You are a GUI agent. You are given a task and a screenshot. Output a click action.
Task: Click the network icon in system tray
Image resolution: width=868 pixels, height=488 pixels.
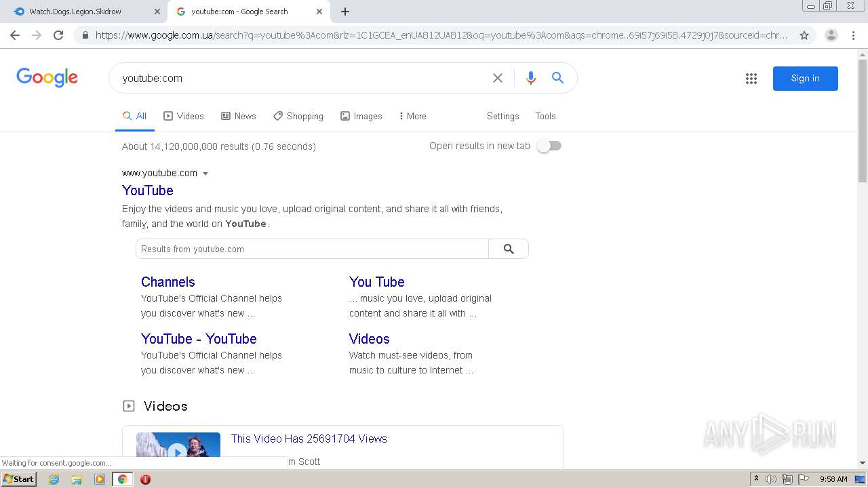[787, 479]
